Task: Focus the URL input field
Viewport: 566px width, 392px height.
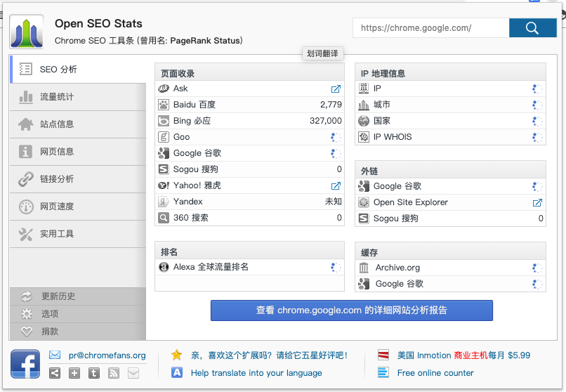Action: [431, 28]
